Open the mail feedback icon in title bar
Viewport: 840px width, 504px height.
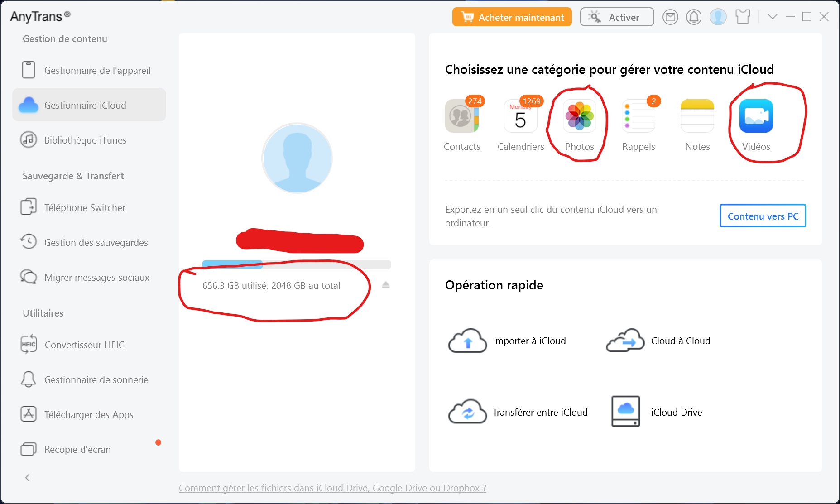[x=670, y=17]
